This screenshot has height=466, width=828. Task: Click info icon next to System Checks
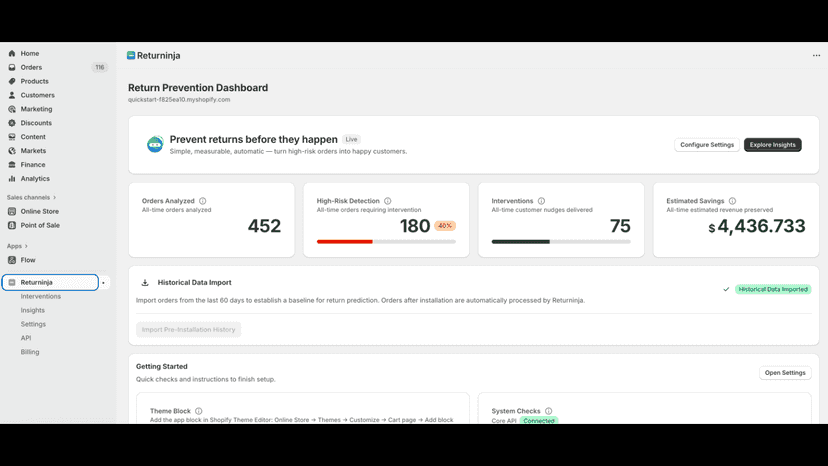pyautogui.click(x=549, y=411)
